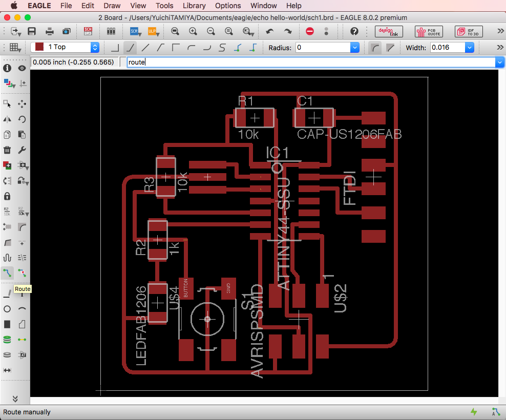Select the Mark origin tool
This screenshot has width=506, height=420.
click(x=23, y=83)
